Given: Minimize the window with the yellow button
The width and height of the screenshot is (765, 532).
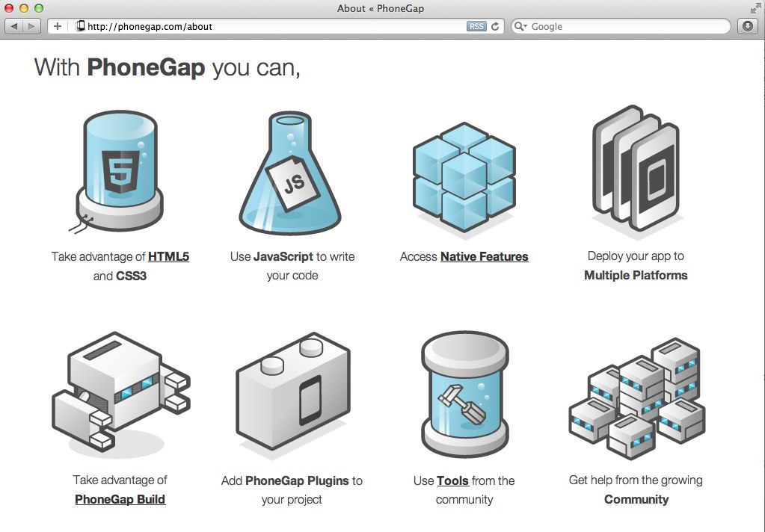Looking at the screenshot, I should pos(24,7).
